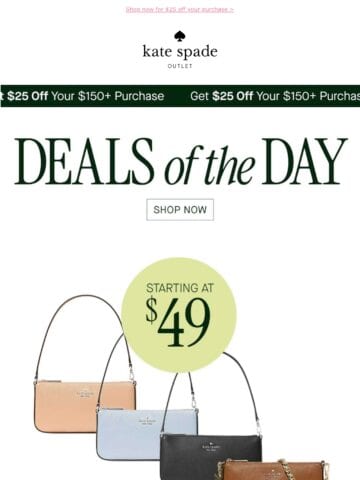Screen dimensions: 360x480
Task: Open the pink $25 off purchase link
Action: click(x=180, y=10)
